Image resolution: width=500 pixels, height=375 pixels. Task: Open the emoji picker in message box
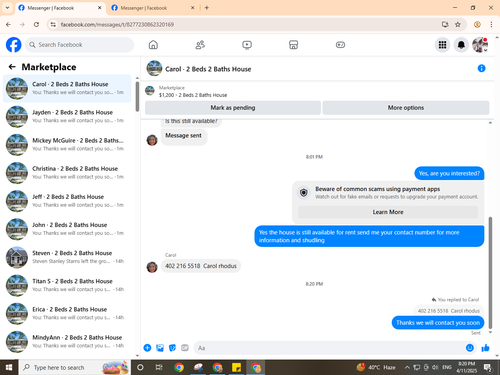click(x=470, y=348)
